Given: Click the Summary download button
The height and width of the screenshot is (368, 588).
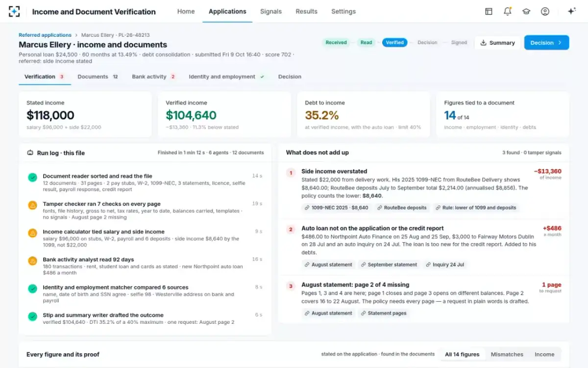Looking at the screenshot, I should click(497, 43).
